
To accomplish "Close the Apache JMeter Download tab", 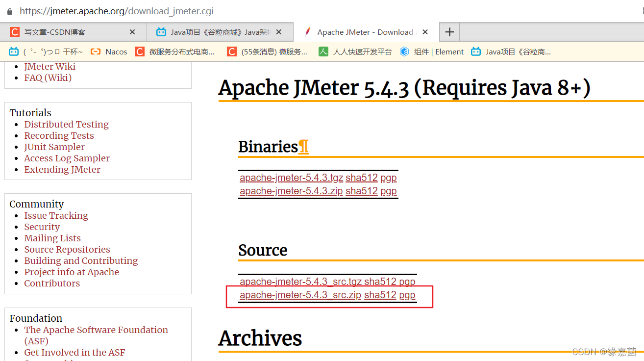I will pos(425,32).
